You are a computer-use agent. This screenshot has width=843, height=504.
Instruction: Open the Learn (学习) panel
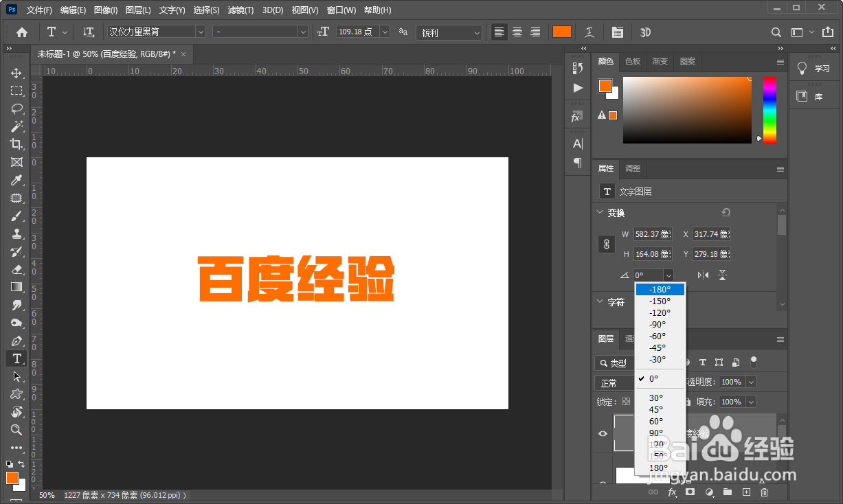(x=813, y=69)
